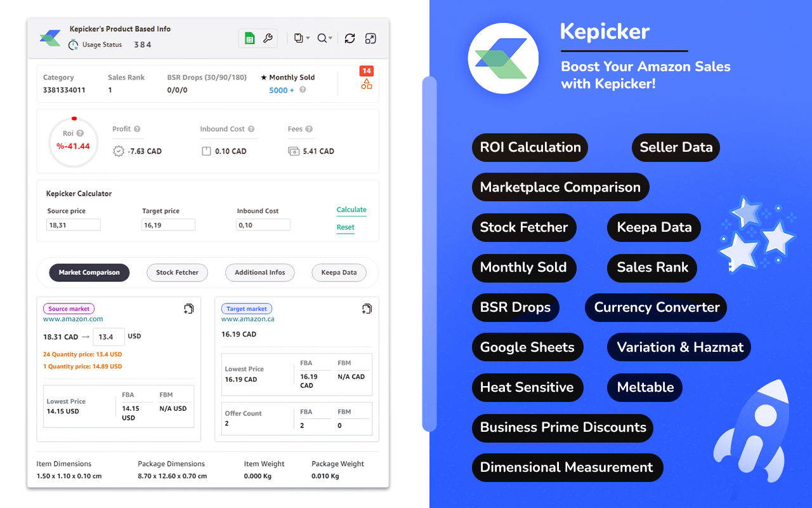The image size is (812, 508).
Task: Click the Target market label badge
Action: [247, 309]
